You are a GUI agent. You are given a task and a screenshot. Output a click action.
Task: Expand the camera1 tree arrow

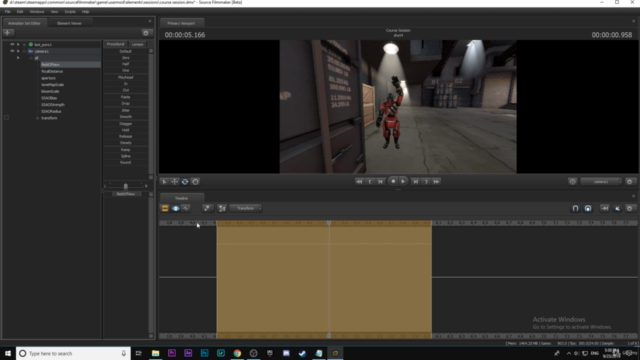click(18, 51)
